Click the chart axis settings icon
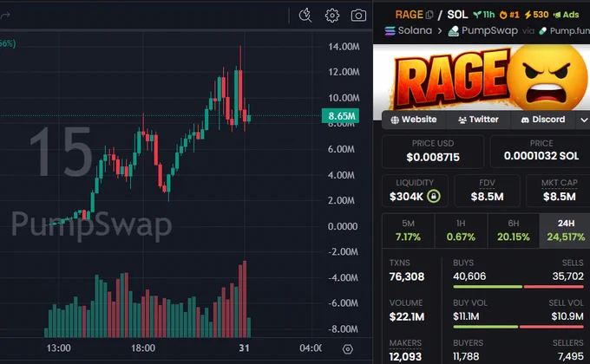 pos(348,349)
